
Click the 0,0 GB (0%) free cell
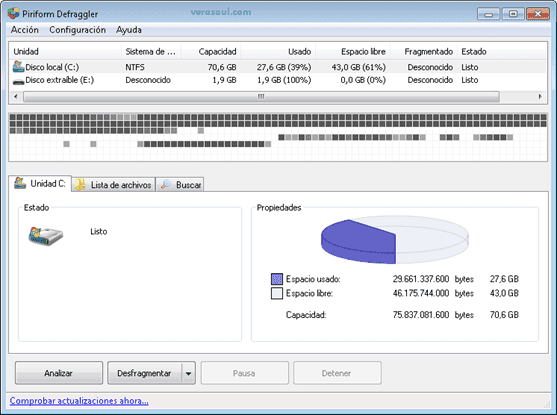(x=363, y=80)
